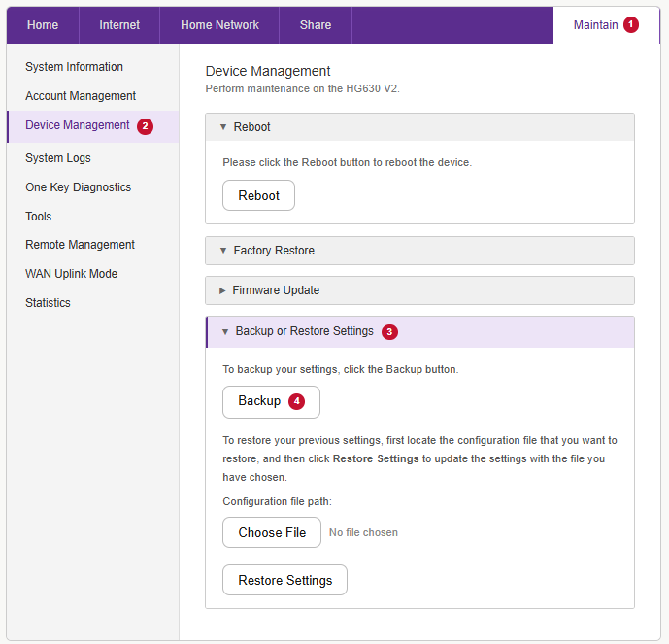Open Account Management page

81,96
